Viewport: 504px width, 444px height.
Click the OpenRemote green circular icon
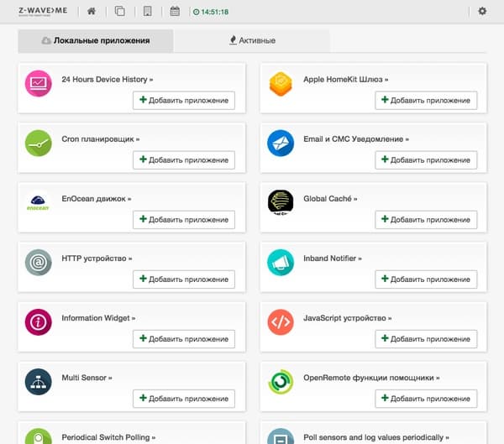(281, 382)
